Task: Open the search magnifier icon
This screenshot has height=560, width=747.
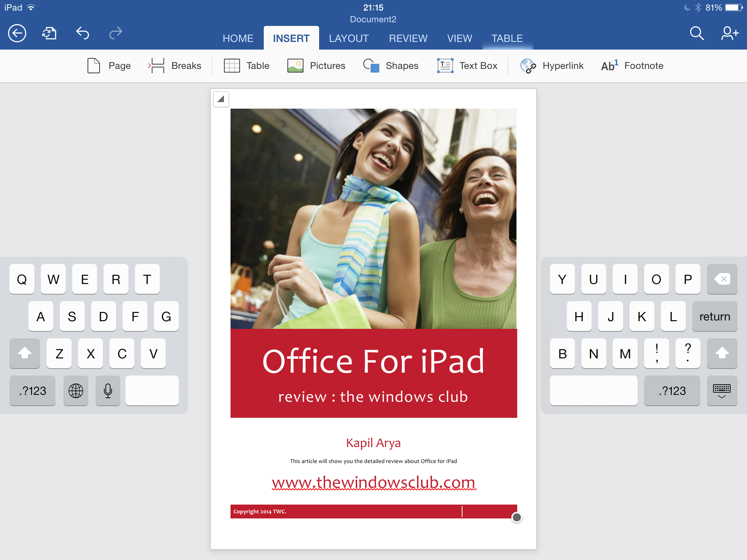Action: coord(696,34)
